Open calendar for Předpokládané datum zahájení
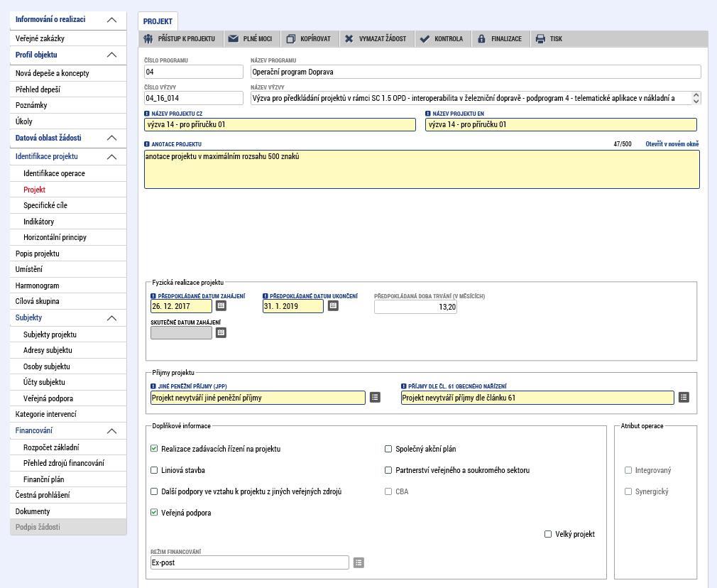Image resolution: width=717 pixels, height=588 pixels. point(221,305)
